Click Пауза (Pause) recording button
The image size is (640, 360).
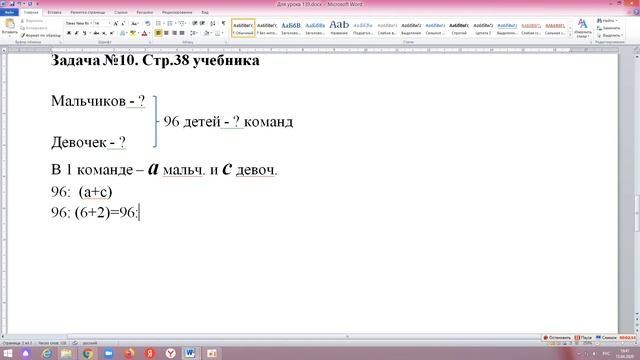point(583,338)
